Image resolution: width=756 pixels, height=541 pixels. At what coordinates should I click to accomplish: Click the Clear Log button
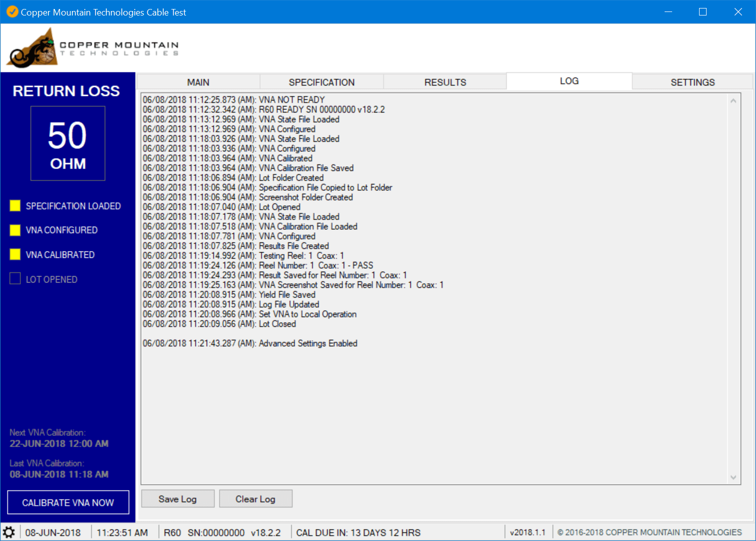tap(256, 499)
